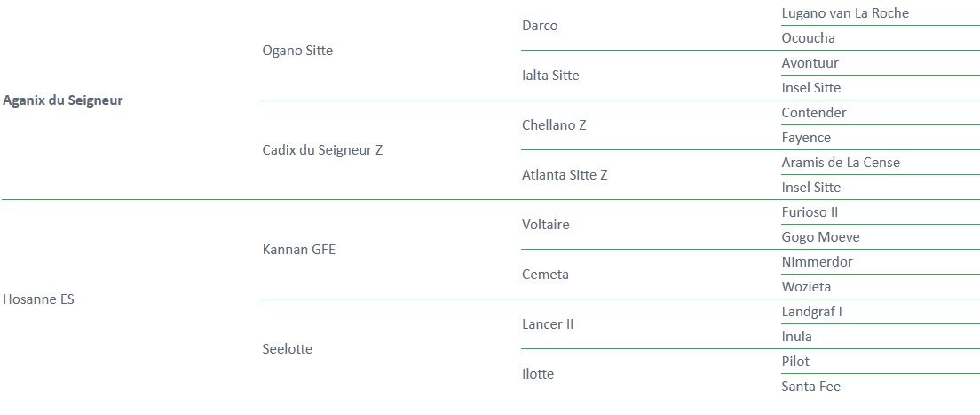
Task: Select dam Hosanne ES
Action: coord(39,299)
